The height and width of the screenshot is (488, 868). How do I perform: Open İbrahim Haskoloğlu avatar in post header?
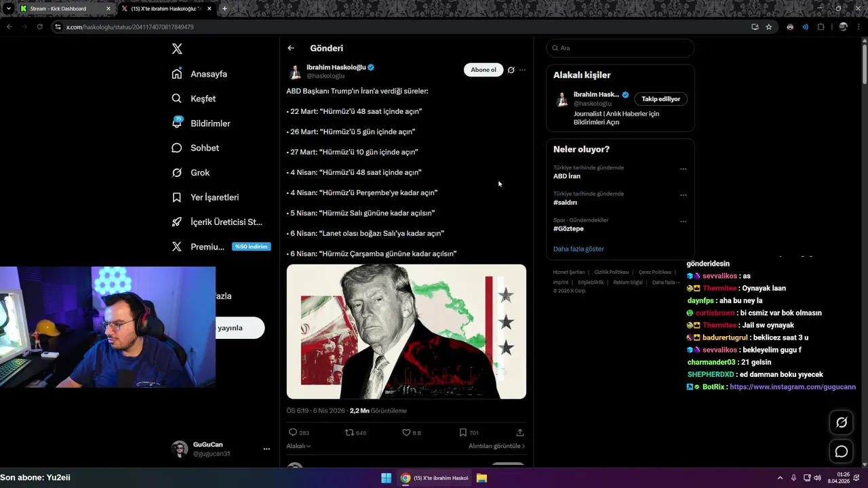295,71
